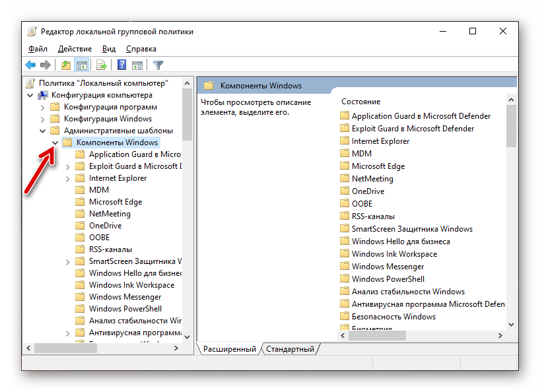Open Анализ стабильности Windows in right pane
The width and height of the screenshot is (540, 392).
click(x=408, y=292)
